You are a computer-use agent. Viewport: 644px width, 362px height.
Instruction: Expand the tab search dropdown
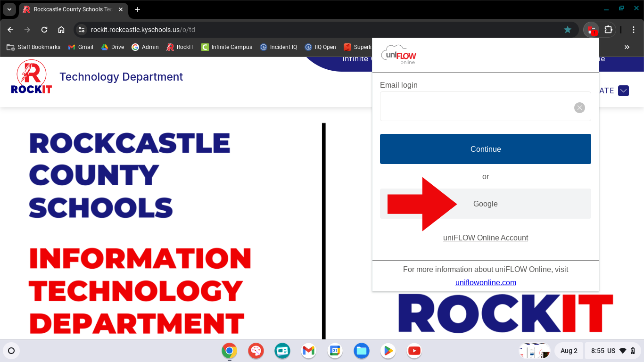[9, 9]
